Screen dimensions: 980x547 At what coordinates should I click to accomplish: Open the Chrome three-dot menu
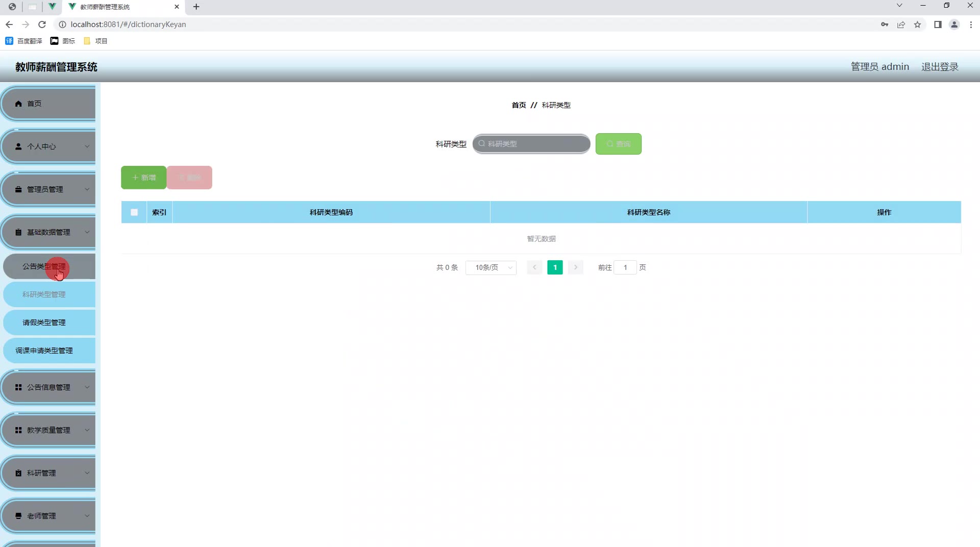[x=971, y=24]
